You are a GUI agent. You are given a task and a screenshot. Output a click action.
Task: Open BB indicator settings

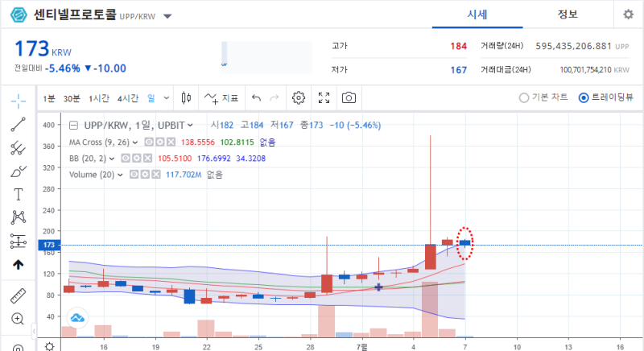pos(136,158)
